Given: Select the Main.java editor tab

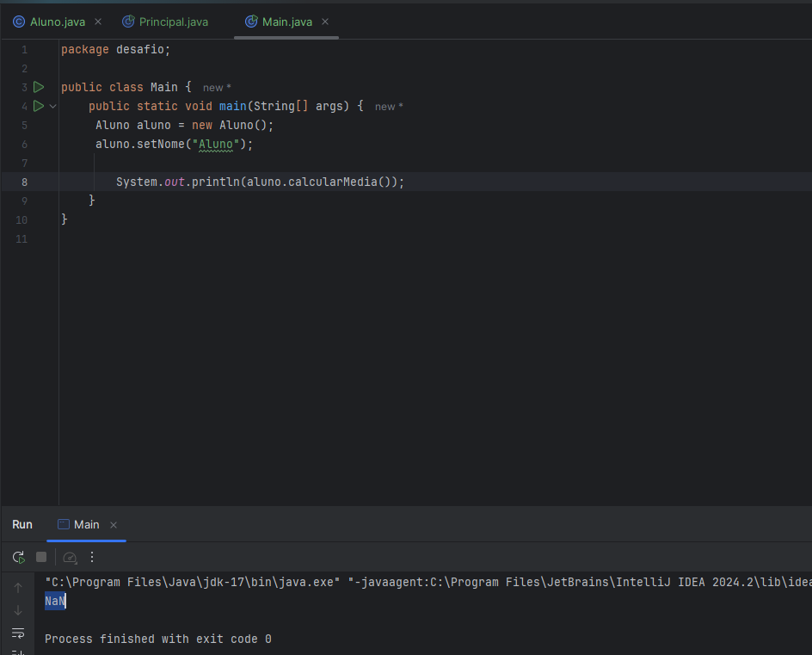Looking at the screenshot, I should [x=286, y=22].
